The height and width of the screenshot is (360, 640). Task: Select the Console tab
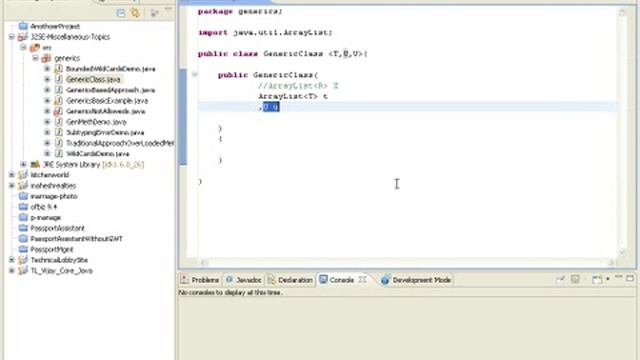(337, 280)
